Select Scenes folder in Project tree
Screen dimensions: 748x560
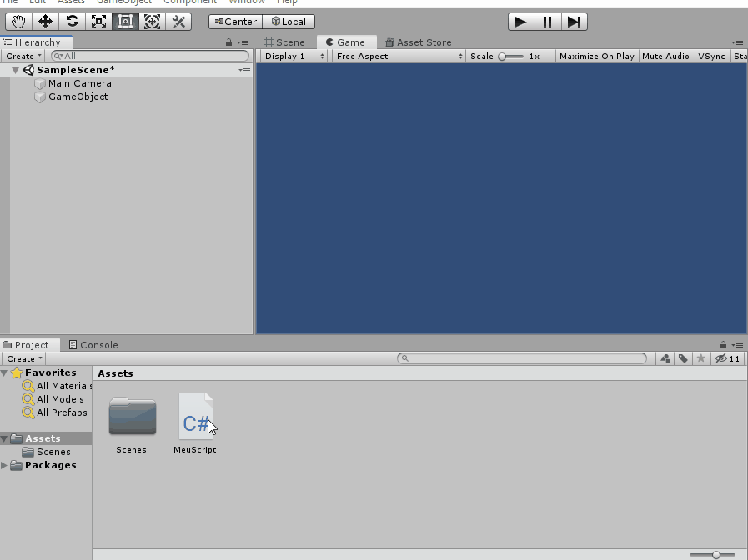(47, 452)
